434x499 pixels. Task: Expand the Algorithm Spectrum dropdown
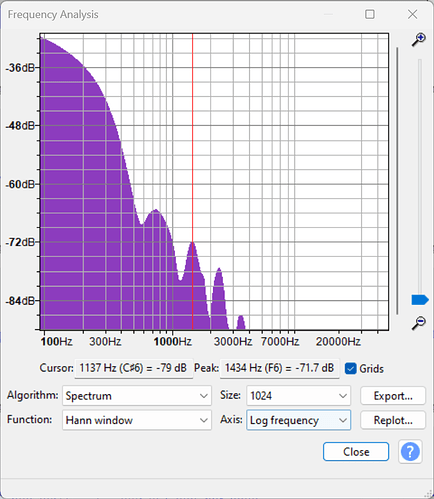[137, 396]
